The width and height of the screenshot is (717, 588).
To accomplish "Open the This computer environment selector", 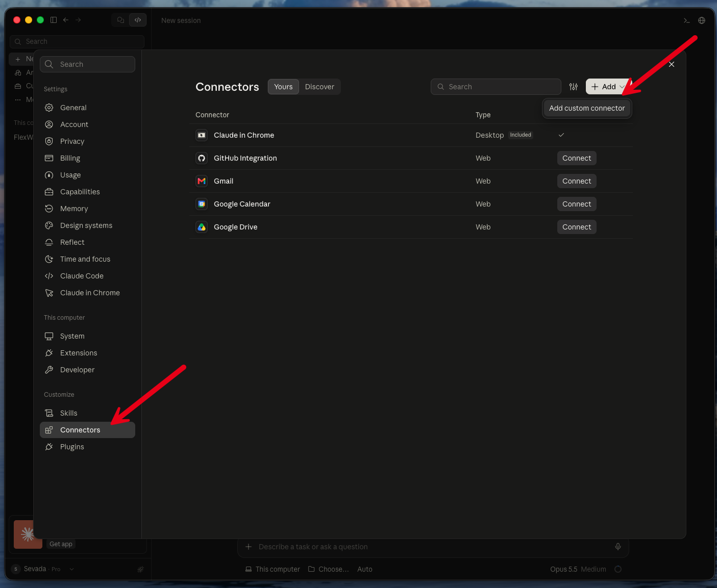I will 273,569.
